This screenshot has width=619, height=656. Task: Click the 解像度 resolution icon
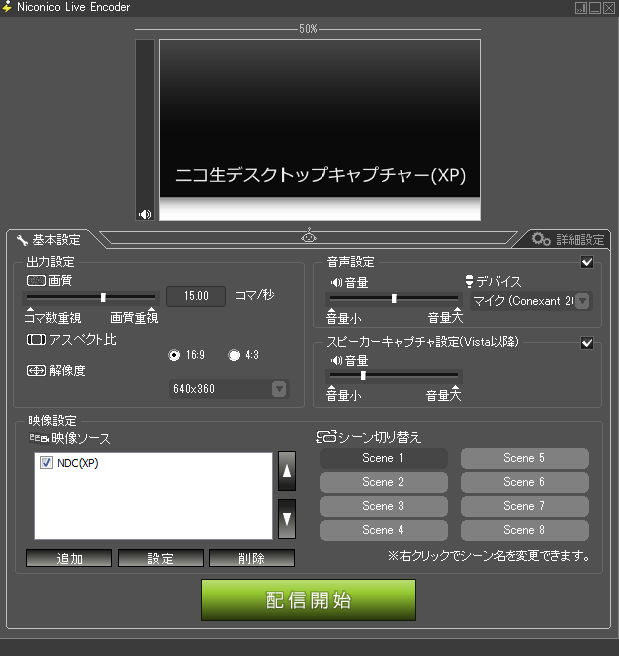tap(36, 370)
